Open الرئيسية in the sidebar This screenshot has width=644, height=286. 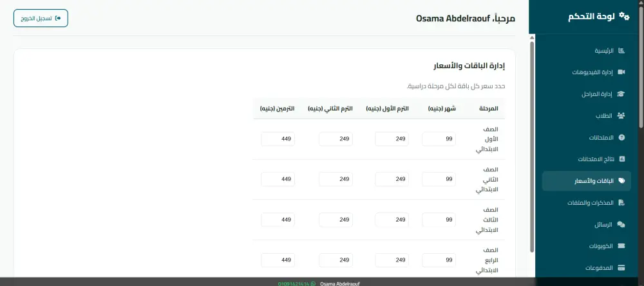tap(587, 51)
